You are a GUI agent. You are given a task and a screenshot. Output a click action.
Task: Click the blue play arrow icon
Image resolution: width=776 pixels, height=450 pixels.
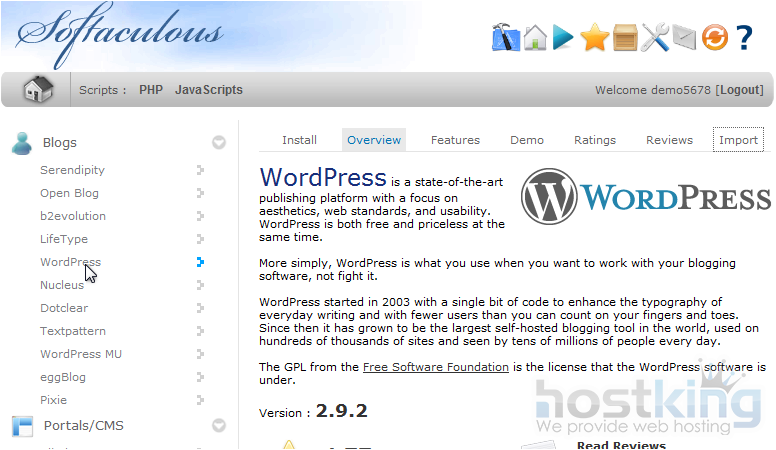pyautogui.click(x=564, y=38)
